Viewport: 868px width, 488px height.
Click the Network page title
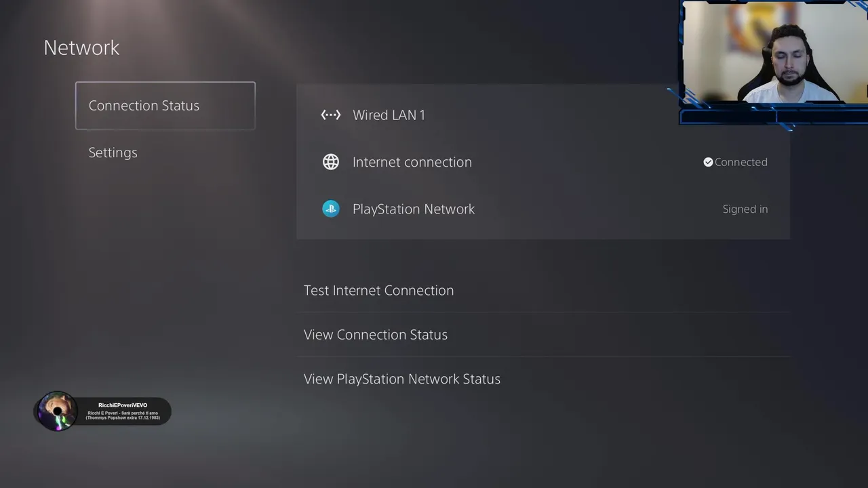point(81,47)
